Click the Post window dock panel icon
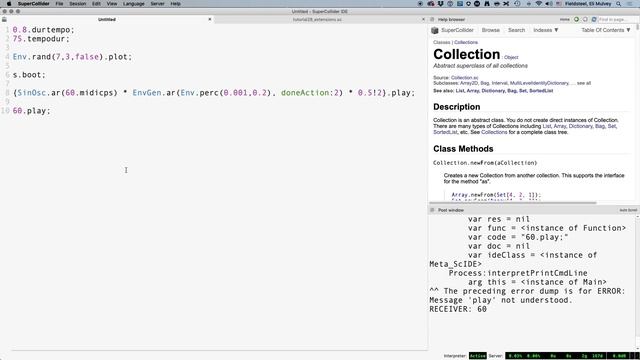The height and width of the screenshot is (360, 640). coord(432,210)
